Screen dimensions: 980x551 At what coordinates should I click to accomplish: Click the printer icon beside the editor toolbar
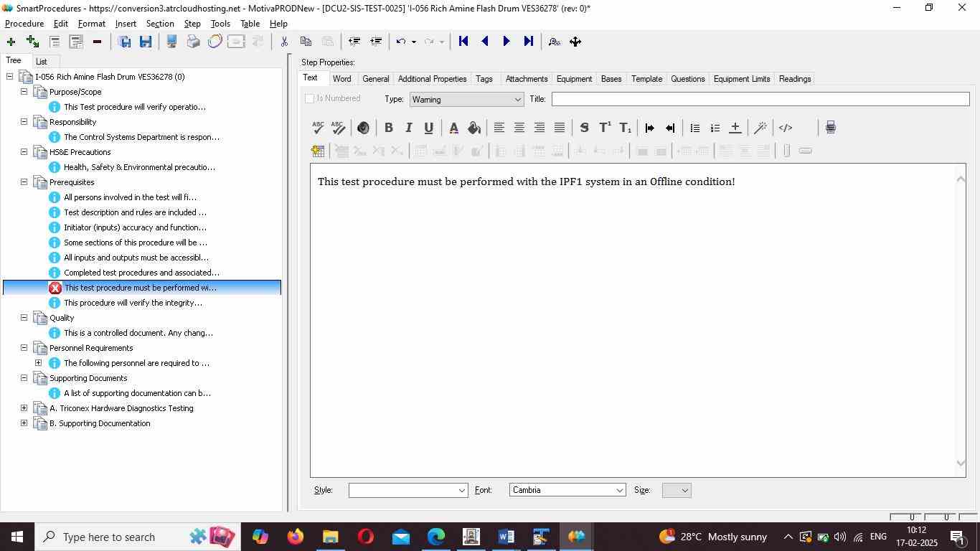(830, 128)
